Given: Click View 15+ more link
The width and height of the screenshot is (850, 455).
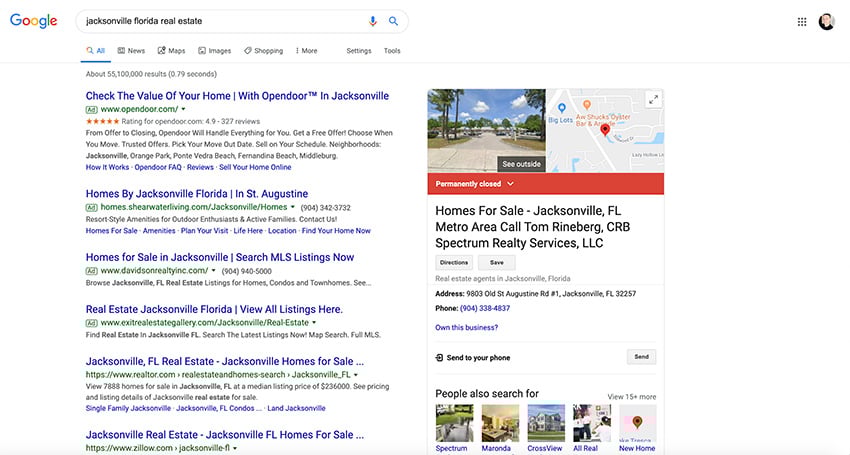Looking at the screenshot, I should click(632, 396).
